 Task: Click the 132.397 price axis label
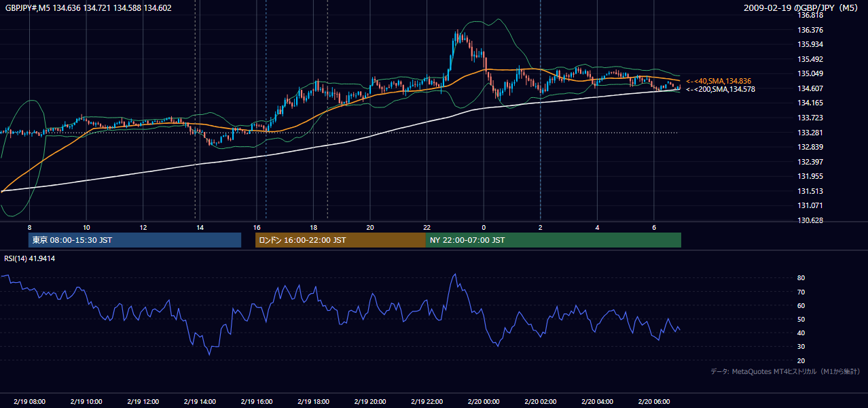click(x=810, y=162)
